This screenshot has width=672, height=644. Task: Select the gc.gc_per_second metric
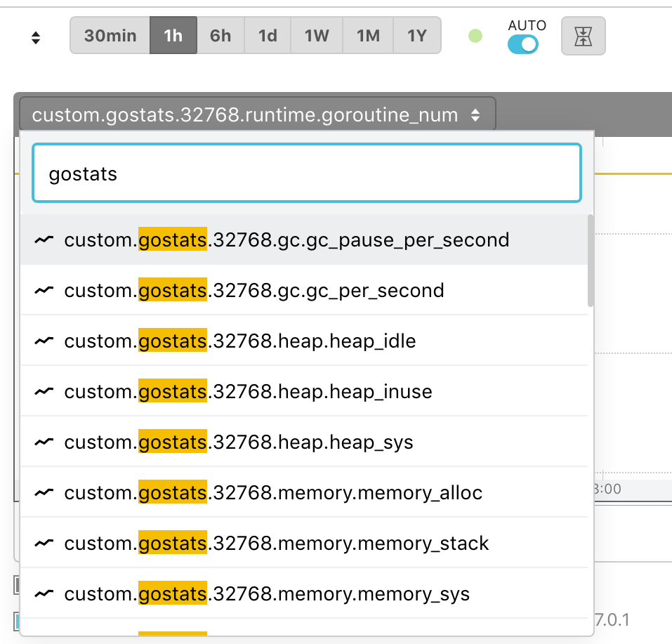[304, 290]
